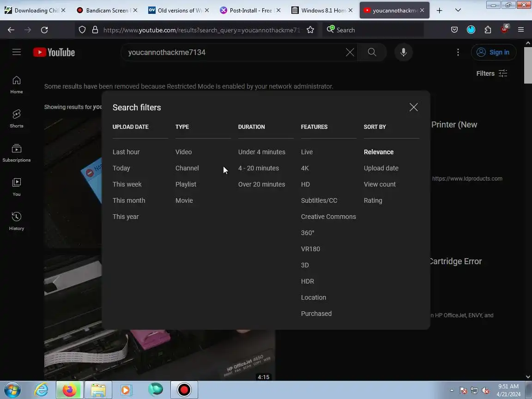Viewport: 532px width, 399px height.
Task: Choose 4 - 20 minutes duration
Action: point(259,168)
